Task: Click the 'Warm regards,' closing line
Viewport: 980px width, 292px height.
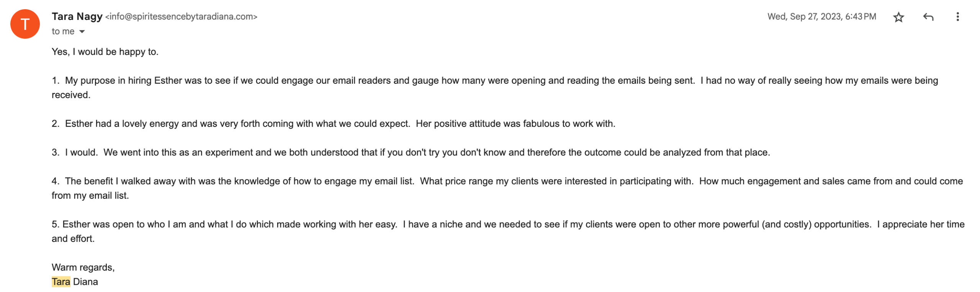Action: 83,268
